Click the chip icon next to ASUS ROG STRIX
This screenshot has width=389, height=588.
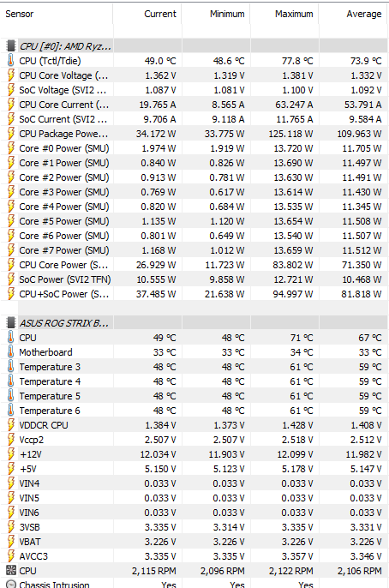tap(11, 322)
